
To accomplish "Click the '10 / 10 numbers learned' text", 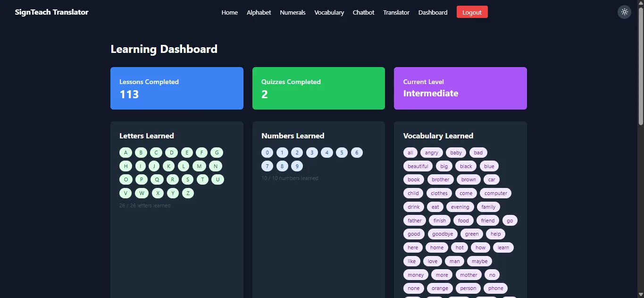I will 290,178.
